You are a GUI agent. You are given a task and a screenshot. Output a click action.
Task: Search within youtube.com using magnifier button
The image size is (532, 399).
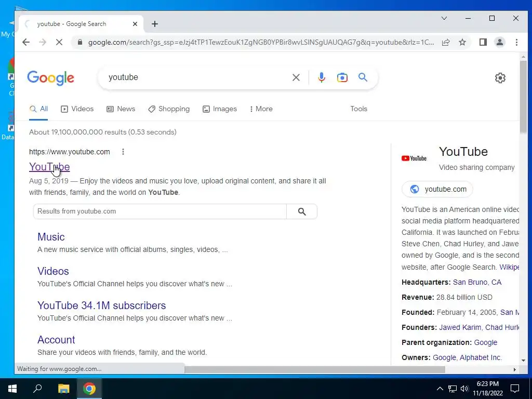(302, 211)
